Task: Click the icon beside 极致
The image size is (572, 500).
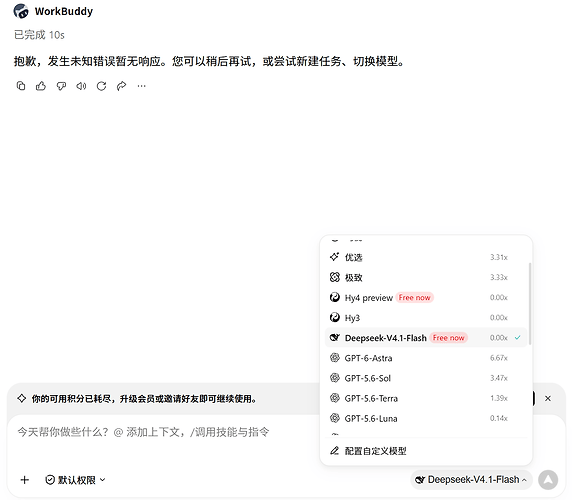Action: point(335,277)
